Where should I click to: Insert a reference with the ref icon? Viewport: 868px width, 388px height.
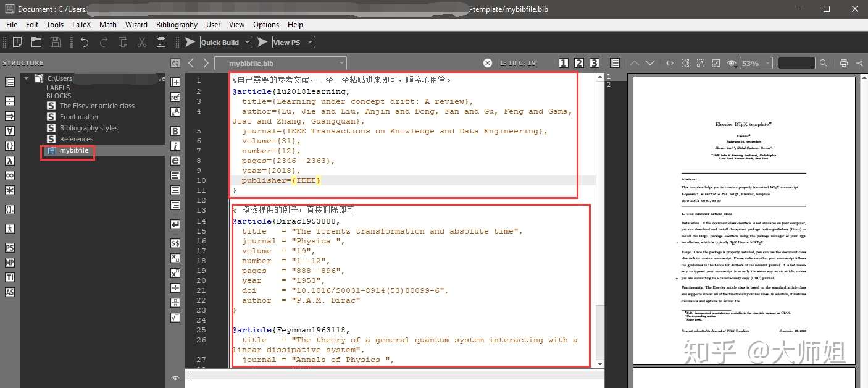coord(175,97)
